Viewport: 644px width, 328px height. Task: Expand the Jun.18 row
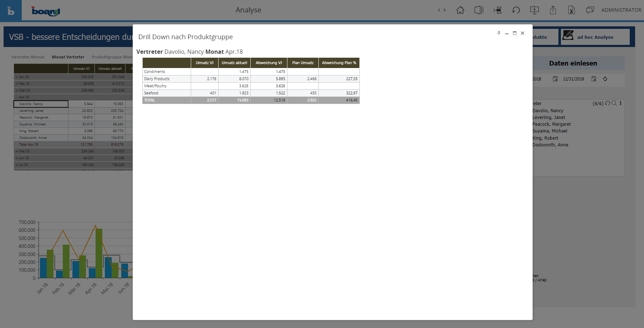16,158
